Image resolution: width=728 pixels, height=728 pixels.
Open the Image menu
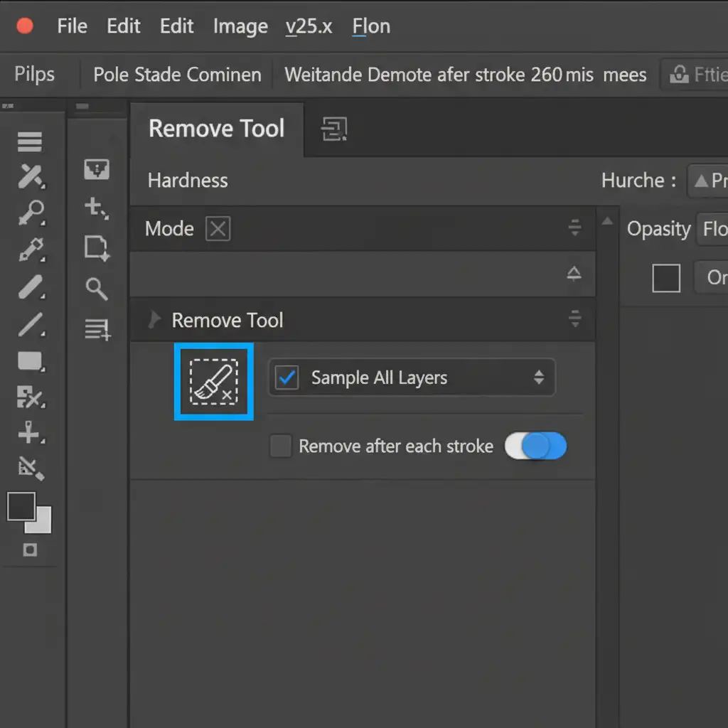(x=240, y=27)
